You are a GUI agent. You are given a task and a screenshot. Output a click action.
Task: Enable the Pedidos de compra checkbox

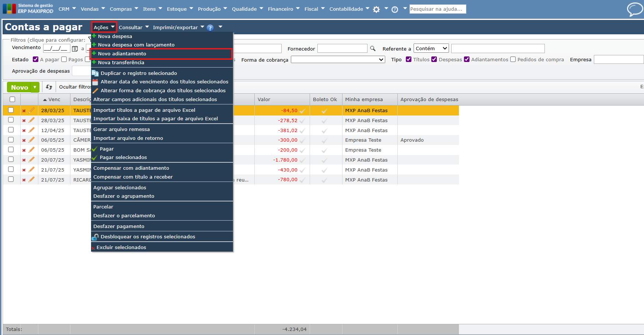pyautogui.click(x=513, y=59)
